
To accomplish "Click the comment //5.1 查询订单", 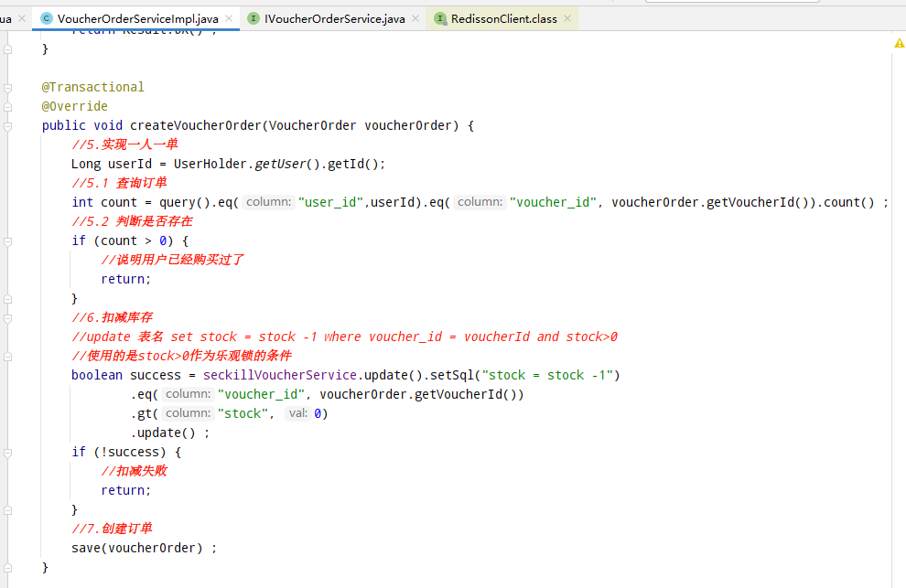I will tap(120, 183).
